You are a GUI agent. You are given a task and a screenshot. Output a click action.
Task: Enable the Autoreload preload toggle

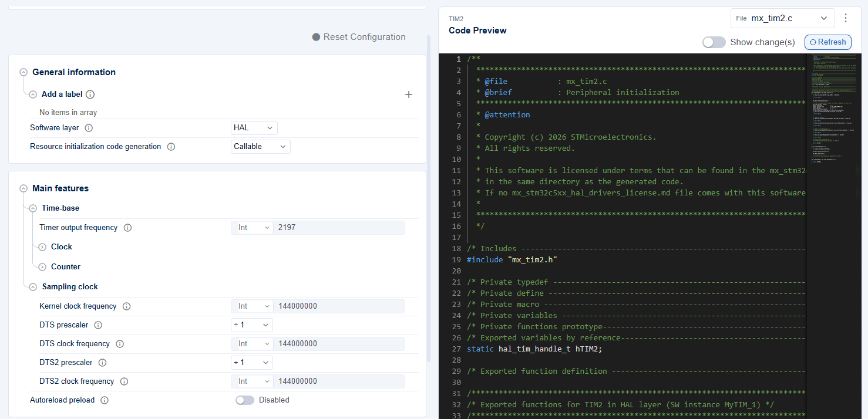[x=245, y=400]
